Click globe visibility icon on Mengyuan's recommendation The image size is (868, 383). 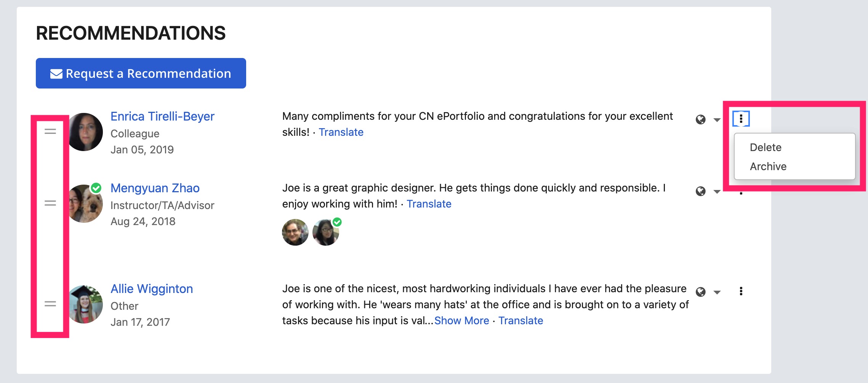700,191
